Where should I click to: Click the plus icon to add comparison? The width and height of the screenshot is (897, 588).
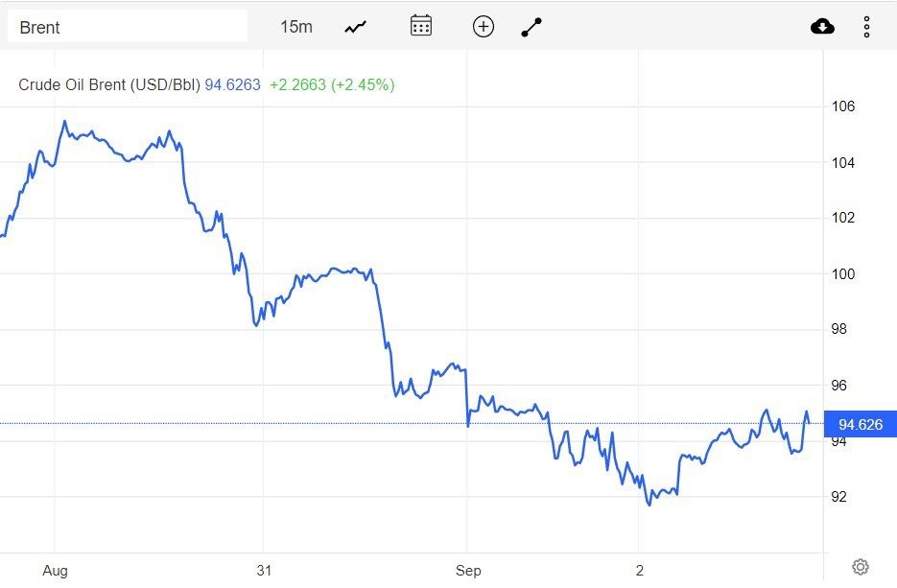coord(484,27)
